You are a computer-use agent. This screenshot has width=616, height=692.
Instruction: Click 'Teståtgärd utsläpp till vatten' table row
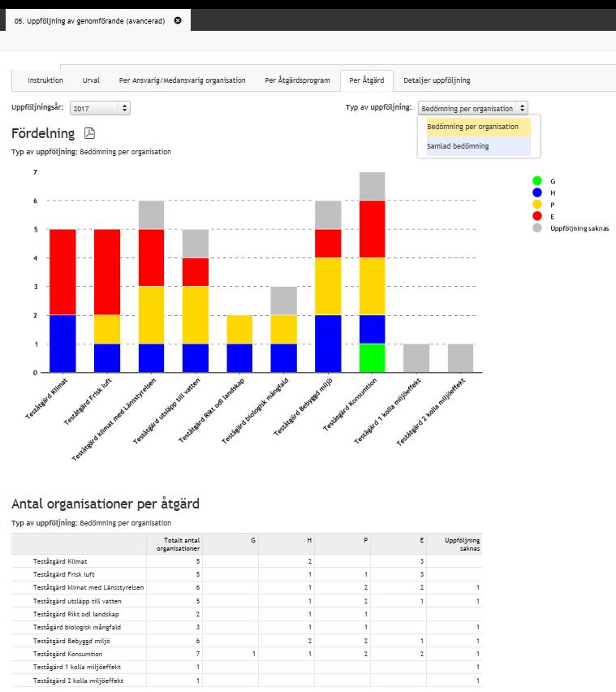coord(247,601)
